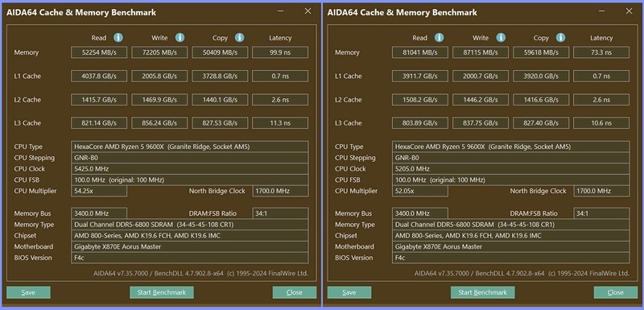Click L3 Cache copy value 827.53 GB/s
This screenshot has width=644, height=310.
click(x=220, y=123)
